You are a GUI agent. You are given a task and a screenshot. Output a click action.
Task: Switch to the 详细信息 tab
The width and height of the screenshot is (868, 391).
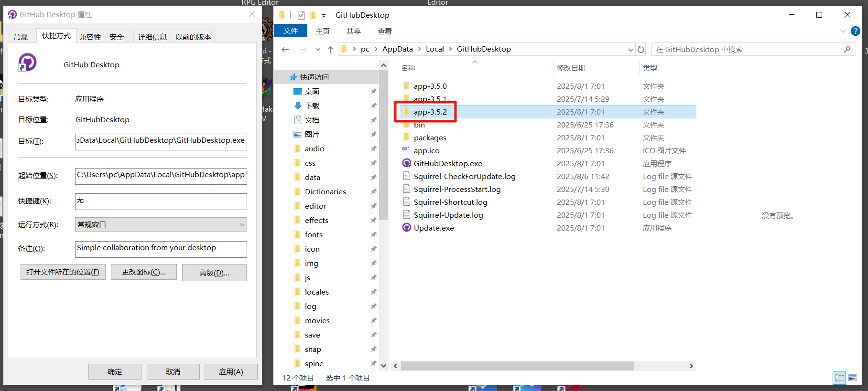pyautogui.click(x=152, y=37)
